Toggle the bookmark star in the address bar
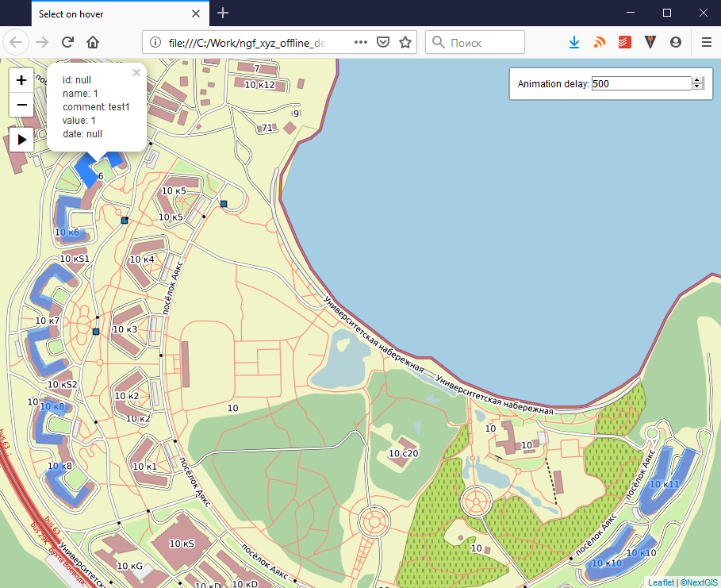721x588 pixels. [405, 41]
